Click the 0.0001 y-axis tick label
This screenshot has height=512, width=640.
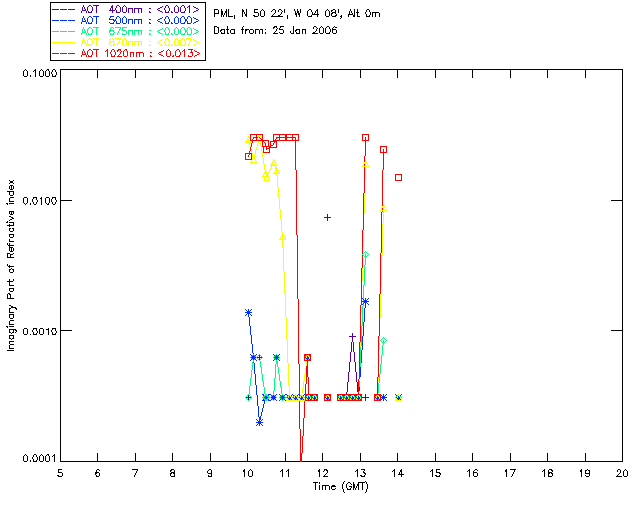coord(40,459)
